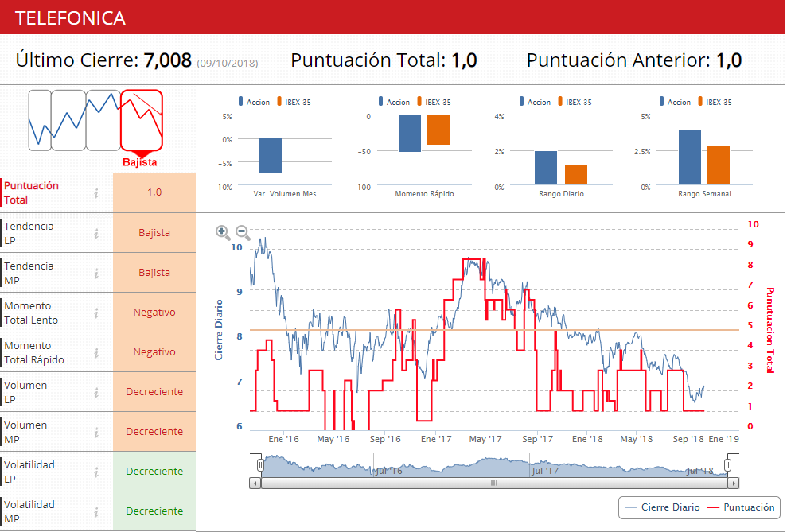The image size is (787, 532).
Task: Toggle Accion series in Var. Volumen Mes chart
Action: (x=254, y=102)
